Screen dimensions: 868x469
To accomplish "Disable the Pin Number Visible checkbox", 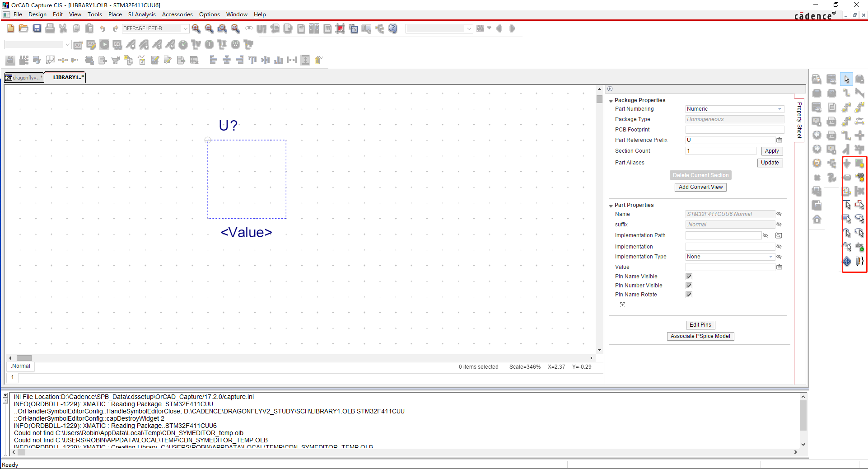I will click(x=689, y=285).
